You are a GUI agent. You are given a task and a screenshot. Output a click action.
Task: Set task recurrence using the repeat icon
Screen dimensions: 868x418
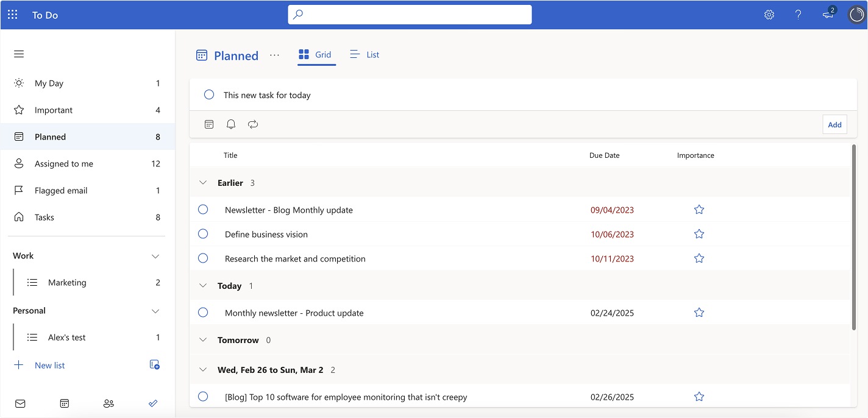[252, 124]
